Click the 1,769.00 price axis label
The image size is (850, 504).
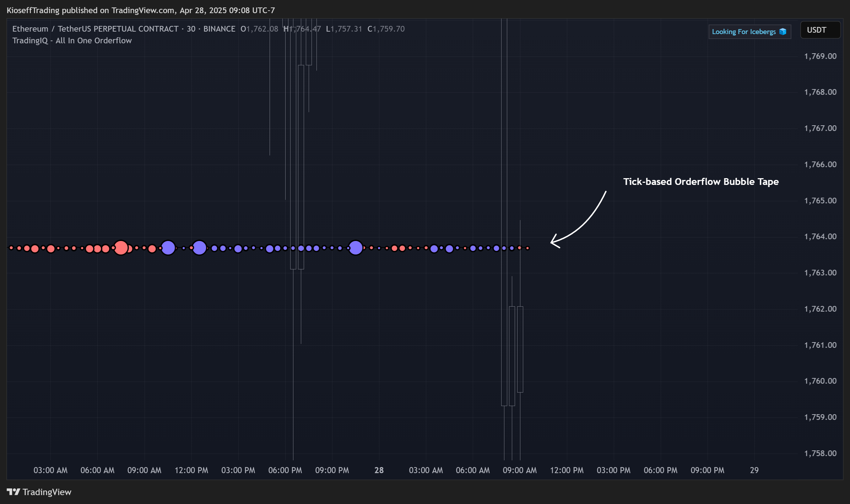(820, 56)
